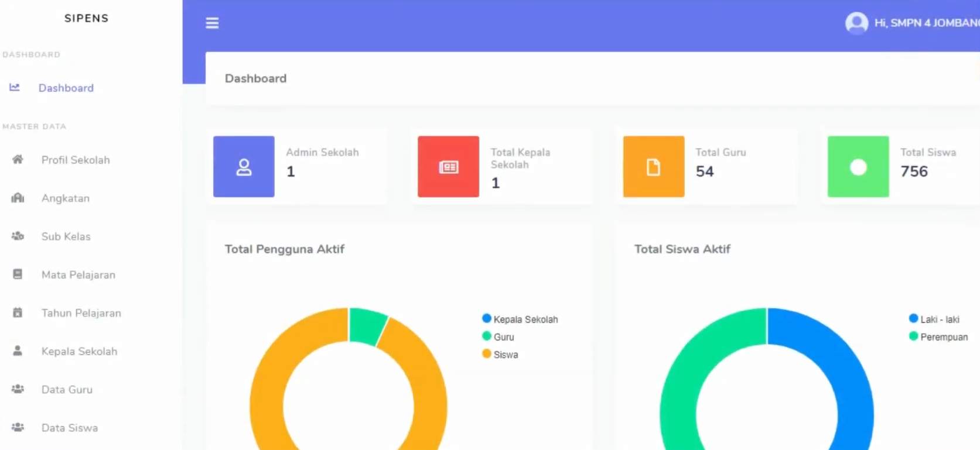Click the SIPENS brand link

coord(86,18)
